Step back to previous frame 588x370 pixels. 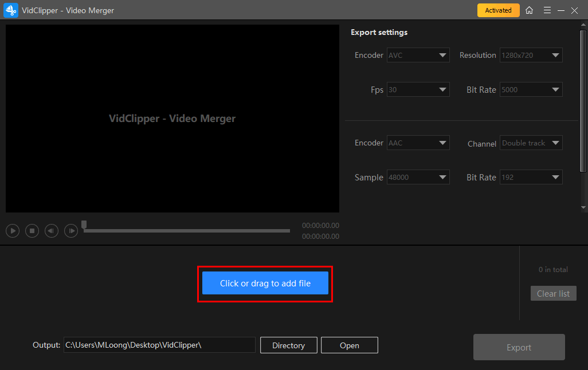(52, 231)
